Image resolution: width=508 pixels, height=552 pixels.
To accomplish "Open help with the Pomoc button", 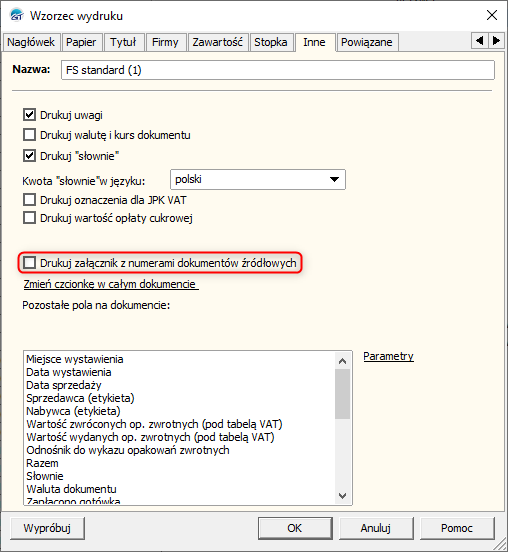I will [457, 528].
